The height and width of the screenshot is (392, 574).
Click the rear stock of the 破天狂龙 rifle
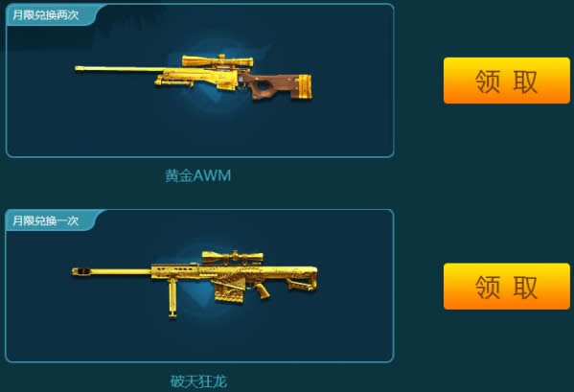301,279
